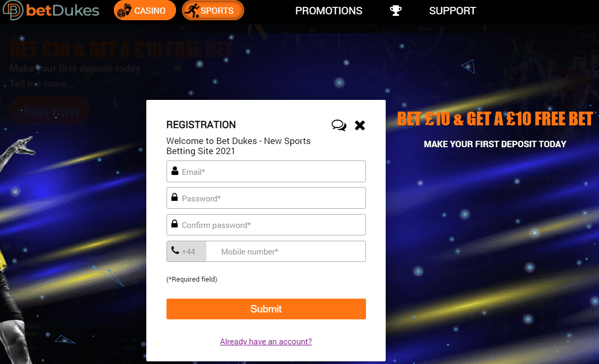Click the running figure Sports icon
599x364 pixels.
(x=192, y=11)
